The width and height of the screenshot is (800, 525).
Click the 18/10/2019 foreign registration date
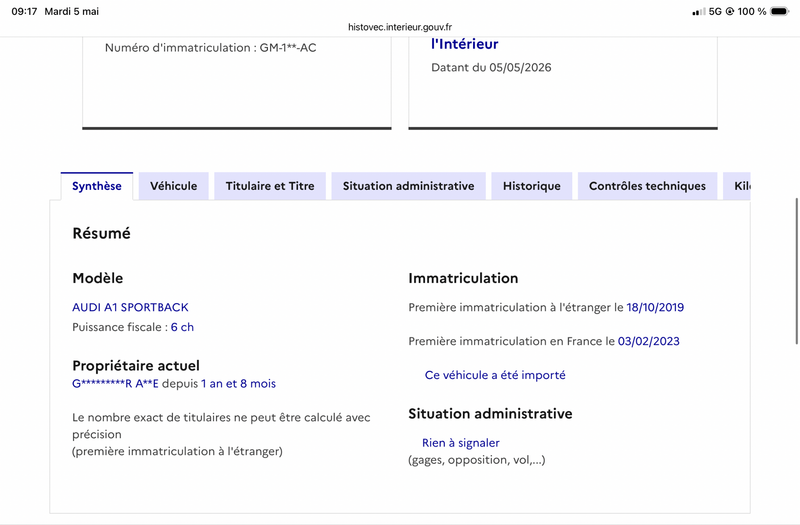tap(655, 307)
